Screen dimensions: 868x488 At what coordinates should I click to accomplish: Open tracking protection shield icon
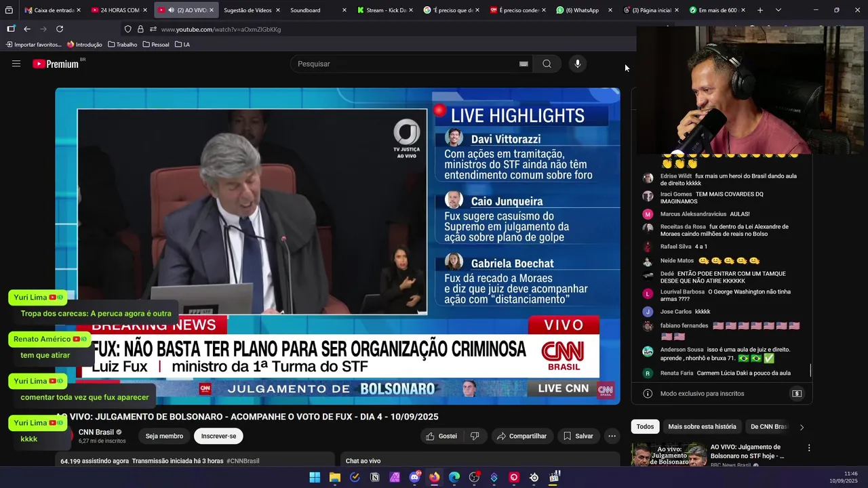127,29
